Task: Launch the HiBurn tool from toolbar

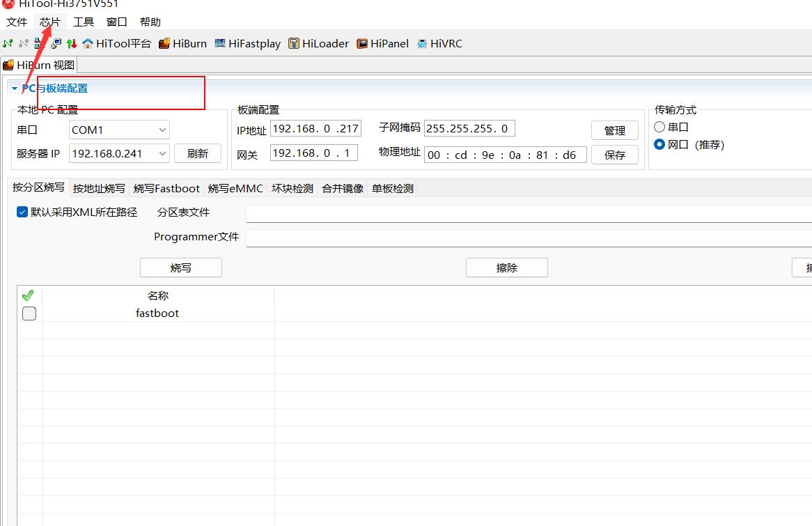Action: pyautogui.click(x=182, y=43)
